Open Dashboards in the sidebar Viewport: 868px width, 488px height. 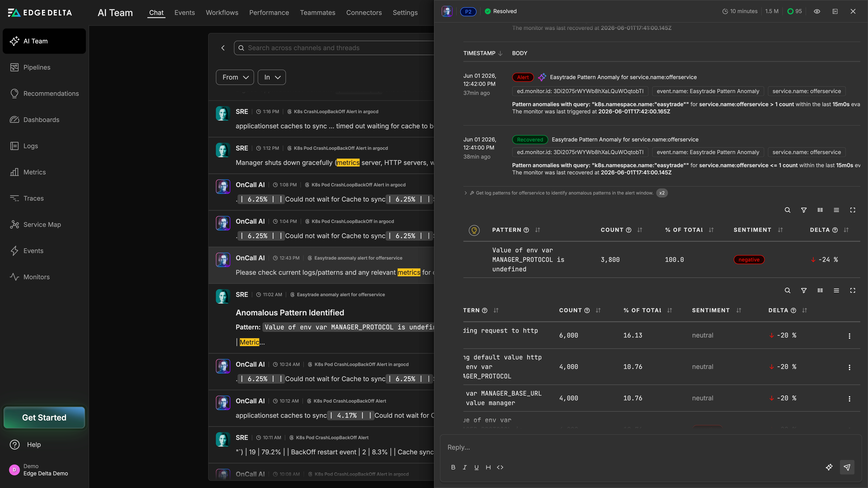44,120
